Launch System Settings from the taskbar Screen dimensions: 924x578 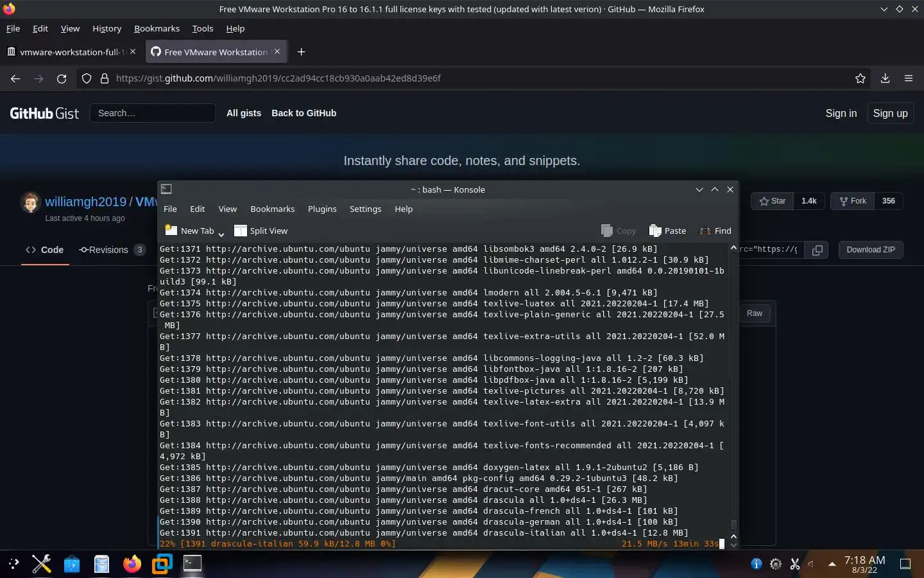42,564
